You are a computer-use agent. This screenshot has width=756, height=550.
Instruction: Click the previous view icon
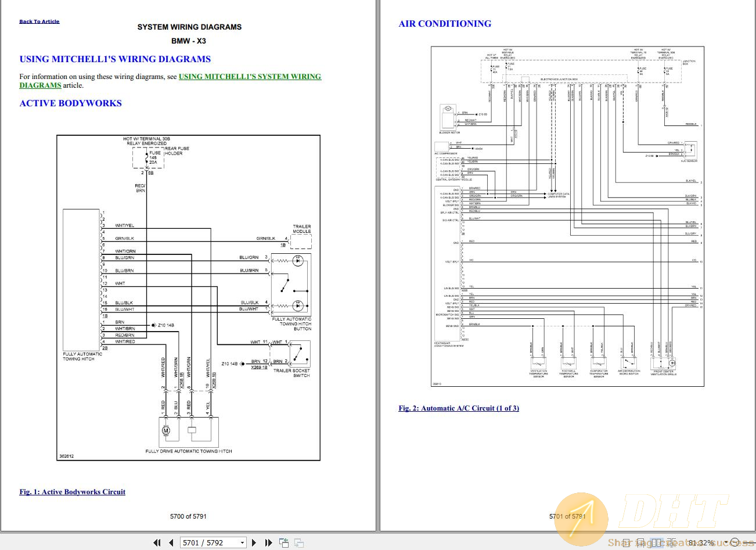click(284, 542)
